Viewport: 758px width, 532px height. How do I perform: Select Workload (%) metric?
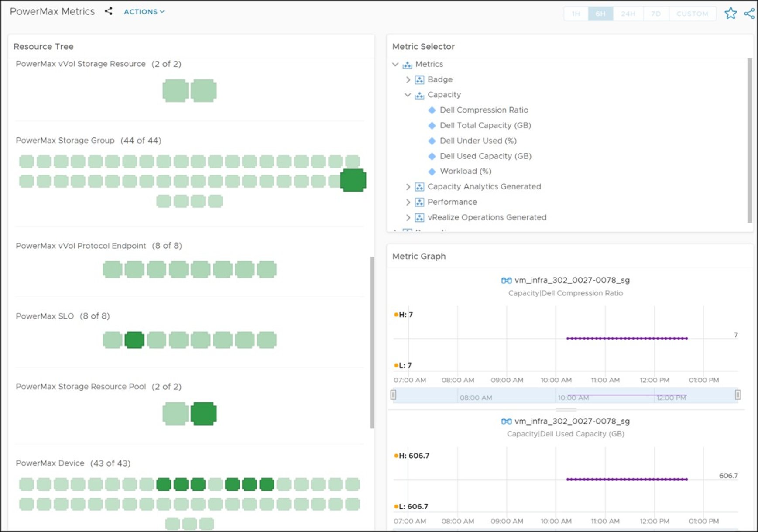pos(466,171)
